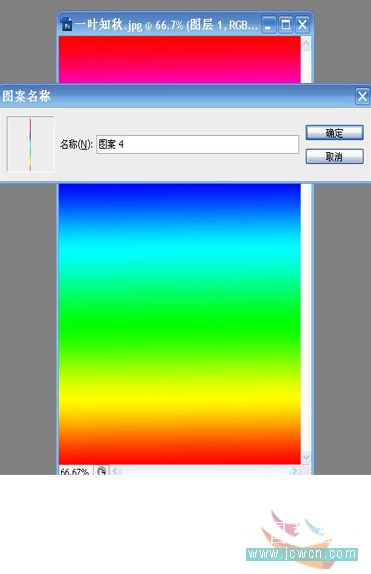Click the Photoshop document icon in title bar
This screenshot has height=574, width=371.
66,24
